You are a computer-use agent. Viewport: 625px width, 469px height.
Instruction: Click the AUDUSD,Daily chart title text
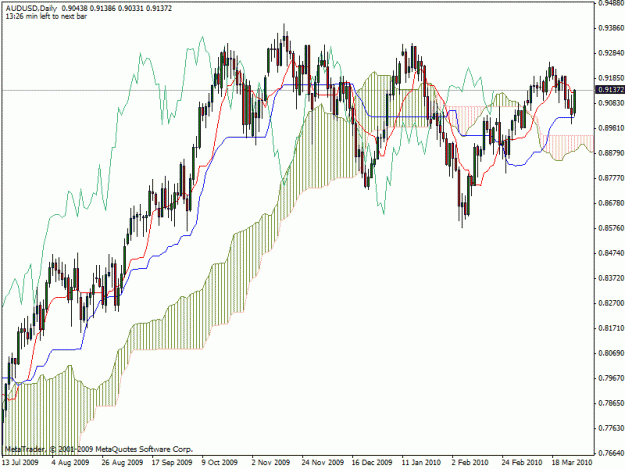(31, 8)
